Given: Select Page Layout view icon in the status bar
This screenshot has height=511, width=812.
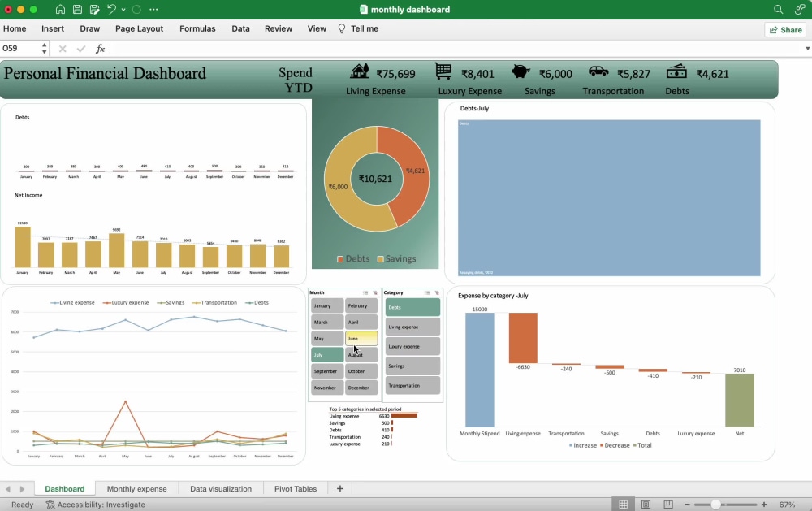Looking at the screenshot, I should tap(645, 504).
